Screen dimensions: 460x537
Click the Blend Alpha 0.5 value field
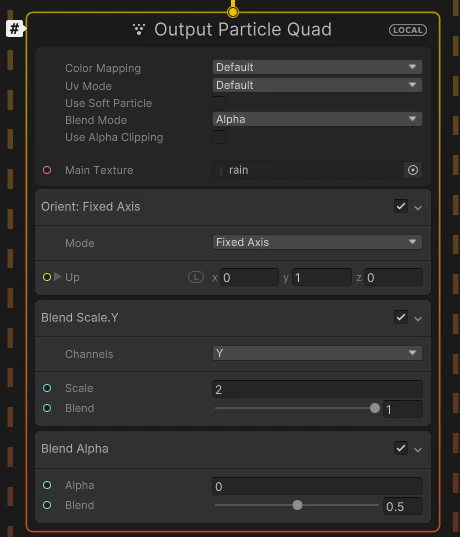(403, 506)
